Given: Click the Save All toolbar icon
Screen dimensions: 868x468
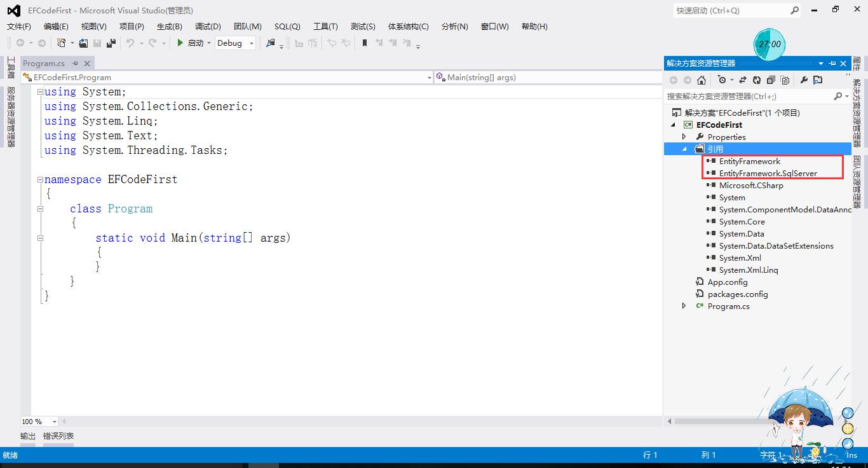Looking at the screenshot, I should point(111,43).
